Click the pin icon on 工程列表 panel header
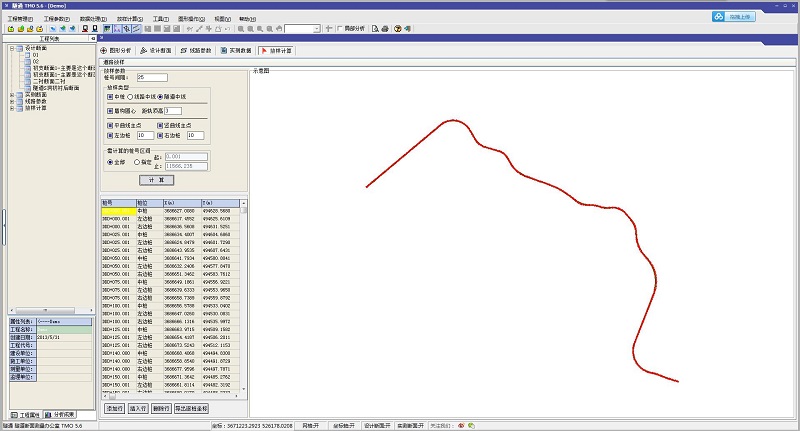 (93, 39)
